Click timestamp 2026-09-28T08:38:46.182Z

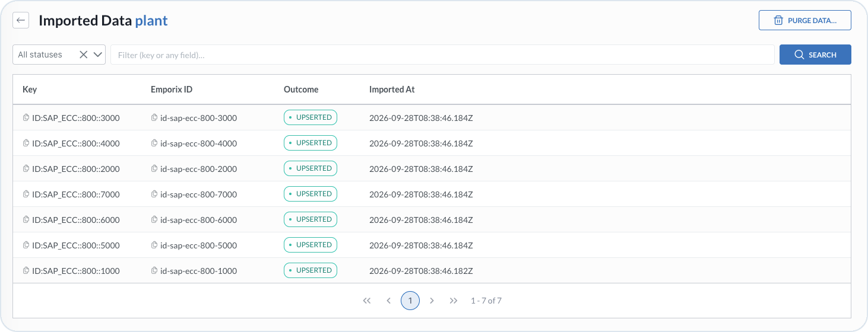pos(421,271)
